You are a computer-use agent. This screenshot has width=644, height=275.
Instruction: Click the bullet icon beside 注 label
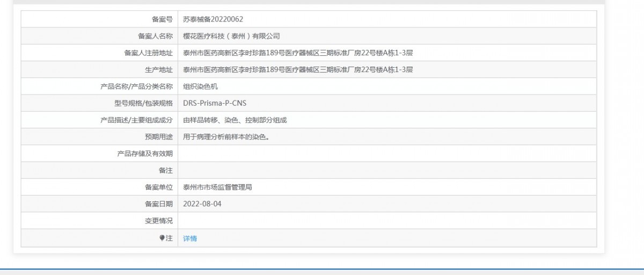click(x=162, y=238)
